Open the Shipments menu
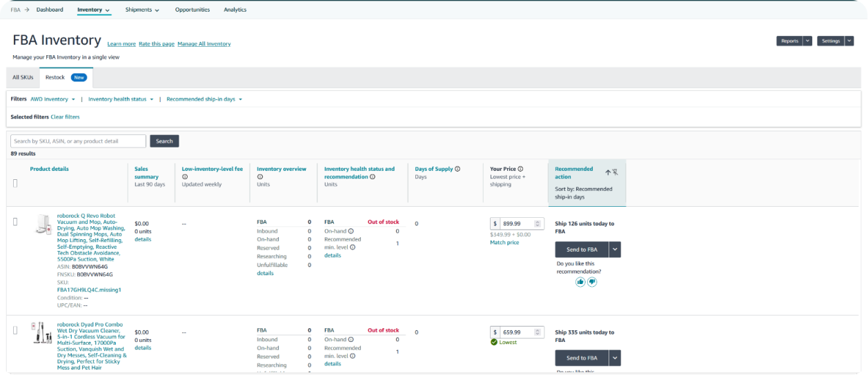 click(142, 10)
